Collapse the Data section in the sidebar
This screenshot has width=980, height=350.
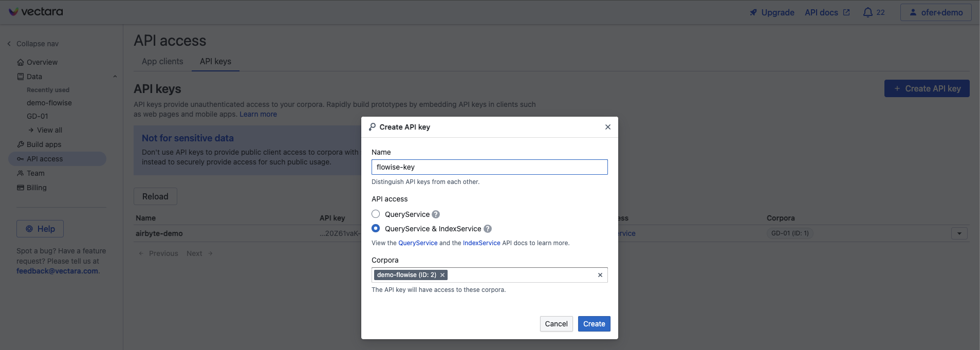115,77
